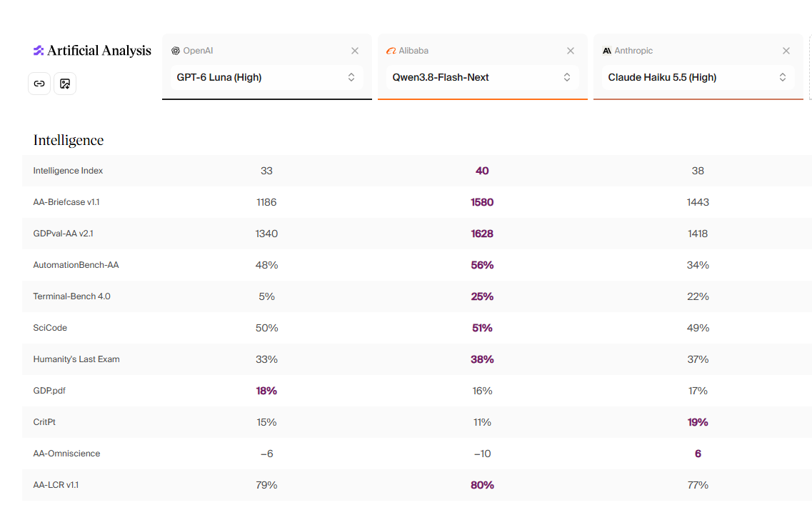Click the Intelligence Index value 40
The width and height of the screenshot is (812, 520).
point(482,171)
